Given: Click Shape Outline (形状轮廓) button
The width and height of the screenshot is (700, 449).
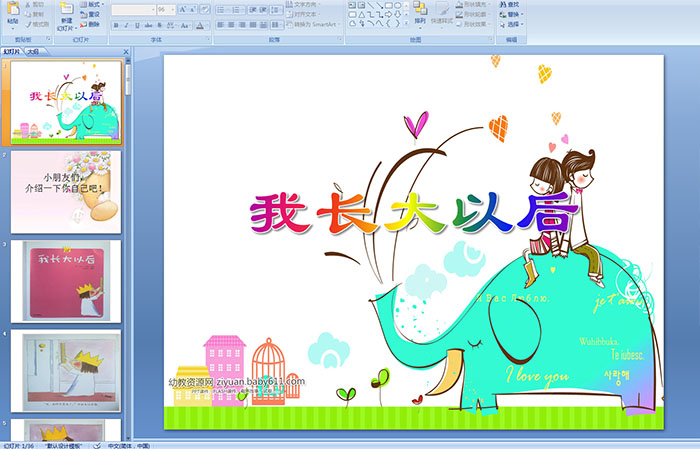Looking at the screenshot, I should coord(474,14).
